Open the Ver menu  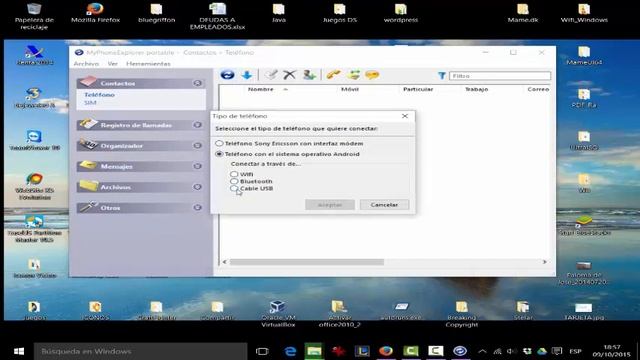pos(113,64)
